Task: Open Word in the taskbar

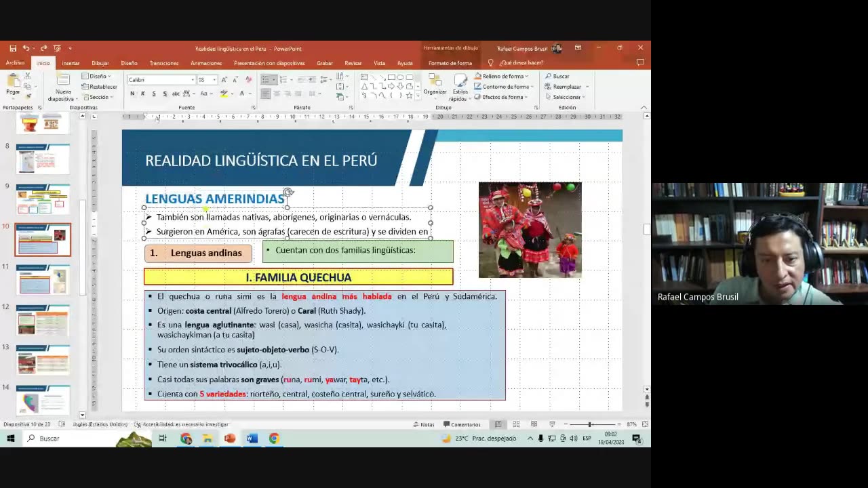Action: (x=252, y=439)
